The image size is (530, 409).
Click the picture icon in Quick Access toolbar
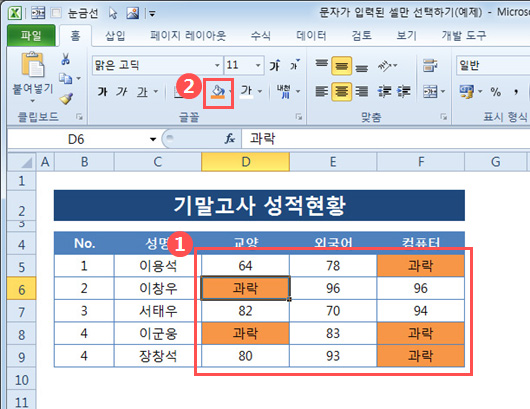click(x=132, y=13)
